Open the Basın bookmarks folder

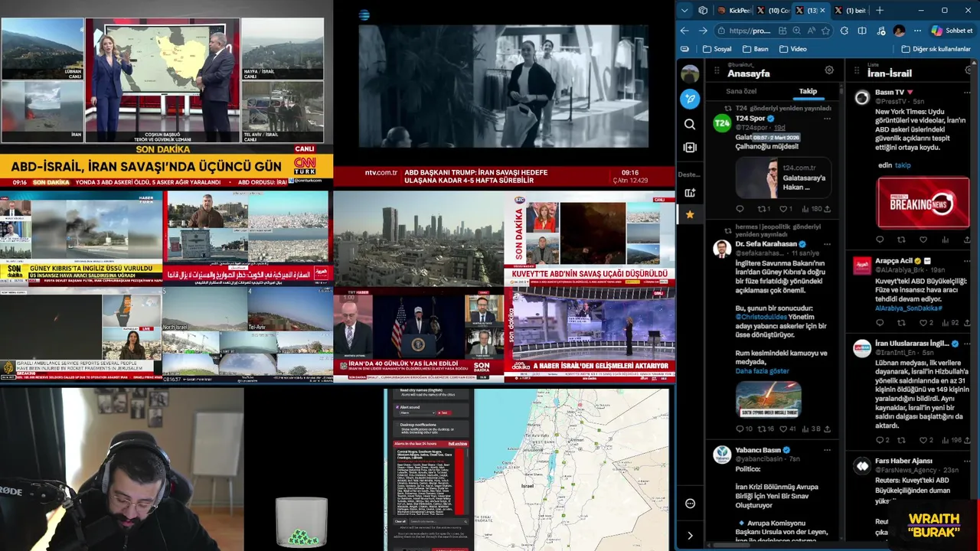(x=756, y=49)
